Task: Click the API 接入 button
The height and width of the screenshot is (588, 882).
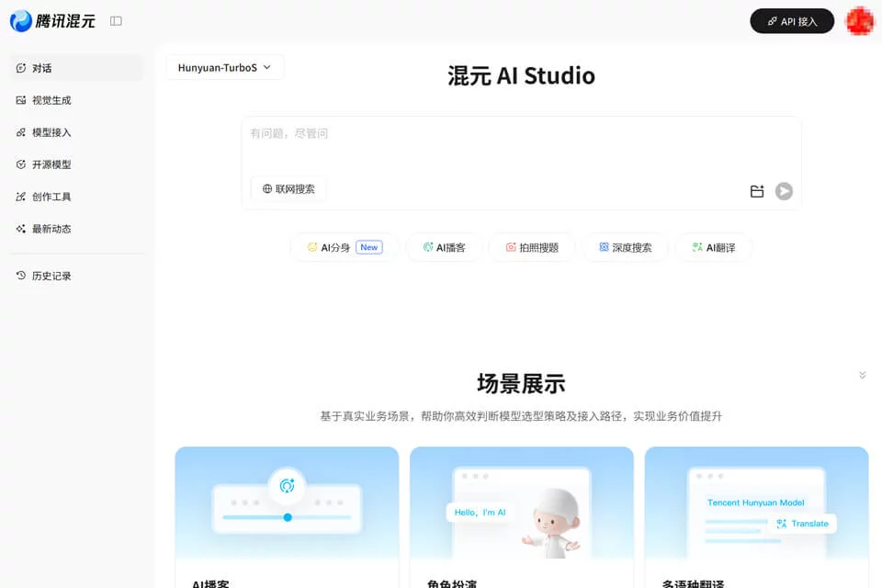Action: 792,21
